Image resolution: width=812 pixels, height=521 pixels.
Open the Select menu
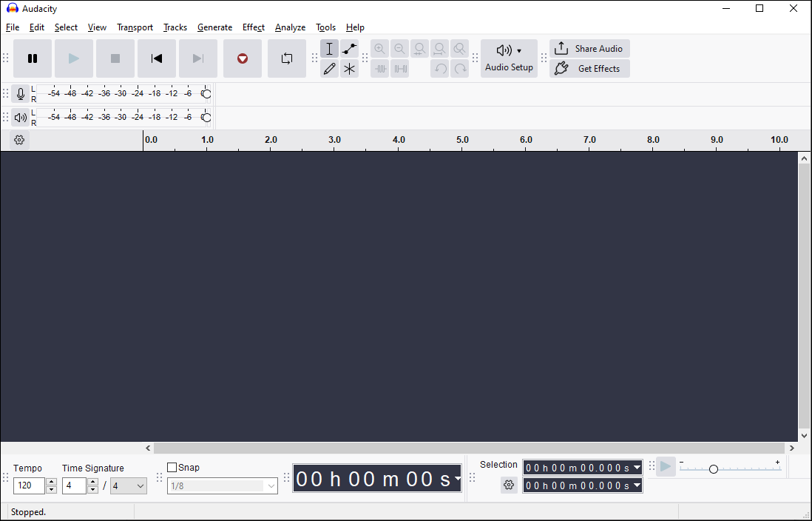(x=66, y=27)
